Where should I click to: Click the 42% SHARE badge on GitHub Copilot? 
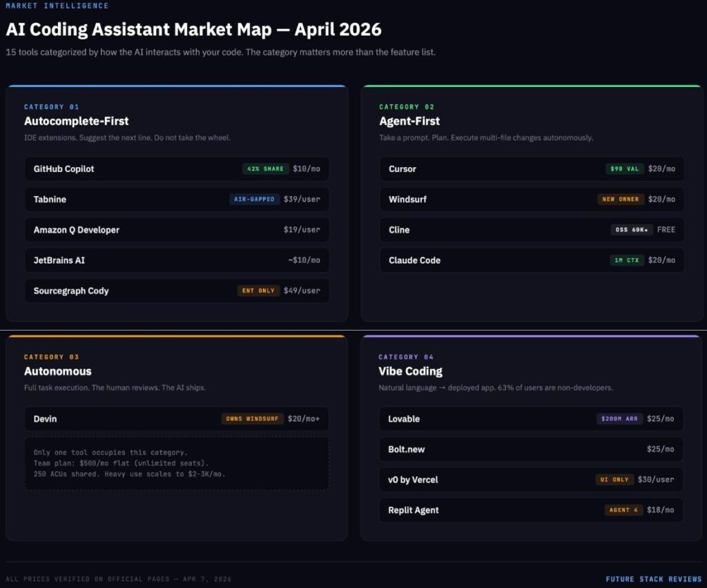tap(265, 168)
